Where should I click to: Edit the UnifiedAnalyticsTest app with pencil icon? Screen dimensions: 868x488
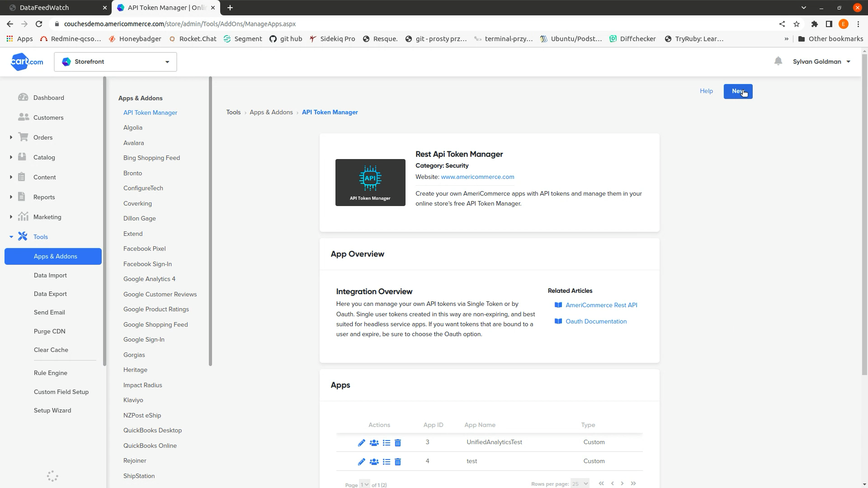pyautogui.click(x=361, y=443)
